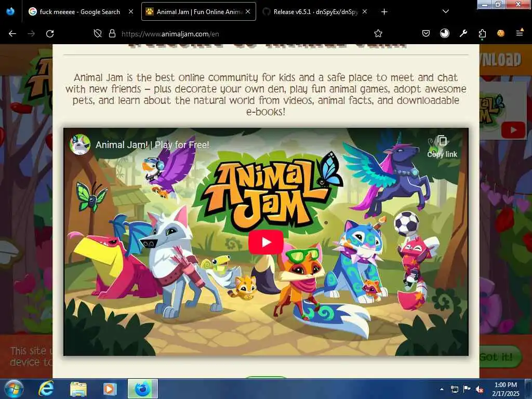The image size is (532, 399).
Task: Open a new tab with plus button
Action: click(384, 12)
